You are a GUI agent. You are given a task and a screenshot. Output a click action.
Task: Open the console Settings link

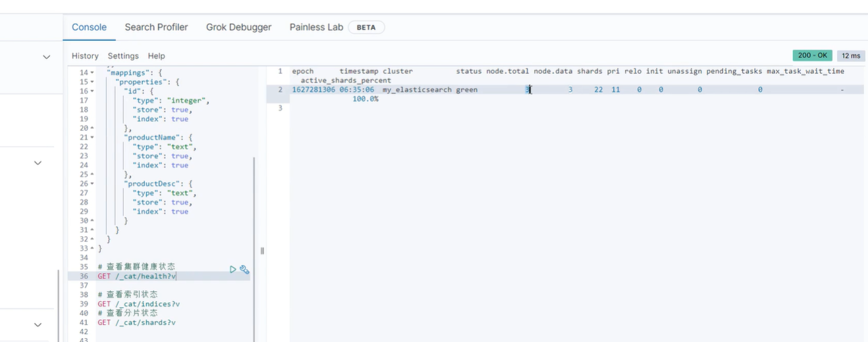[123, 56]
